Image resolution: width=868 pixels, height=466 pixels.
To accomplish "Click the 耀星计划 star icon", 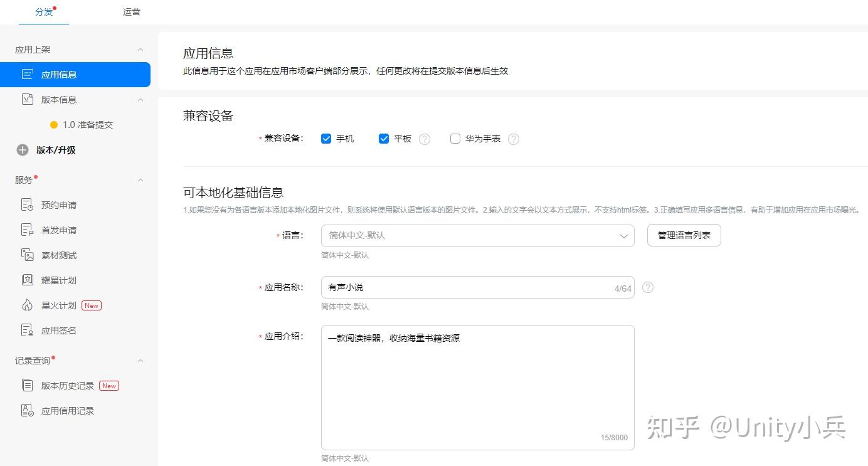I will click(27, 280).
